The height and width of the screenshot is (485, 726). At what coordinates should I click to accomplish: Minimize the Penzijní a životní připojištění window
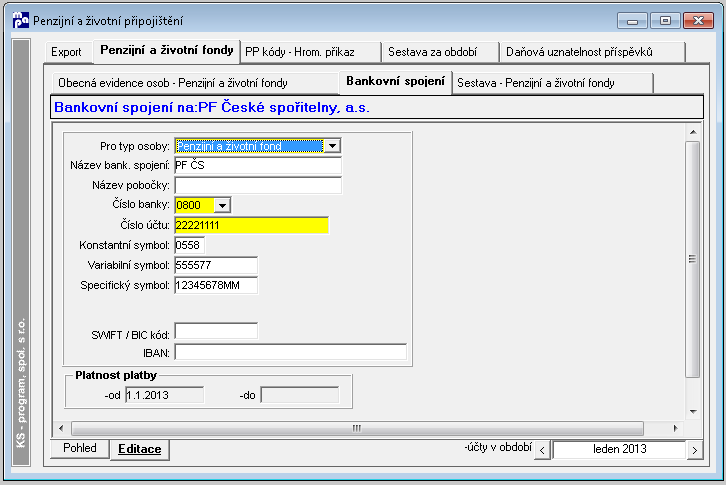click(x=632, y=21)
